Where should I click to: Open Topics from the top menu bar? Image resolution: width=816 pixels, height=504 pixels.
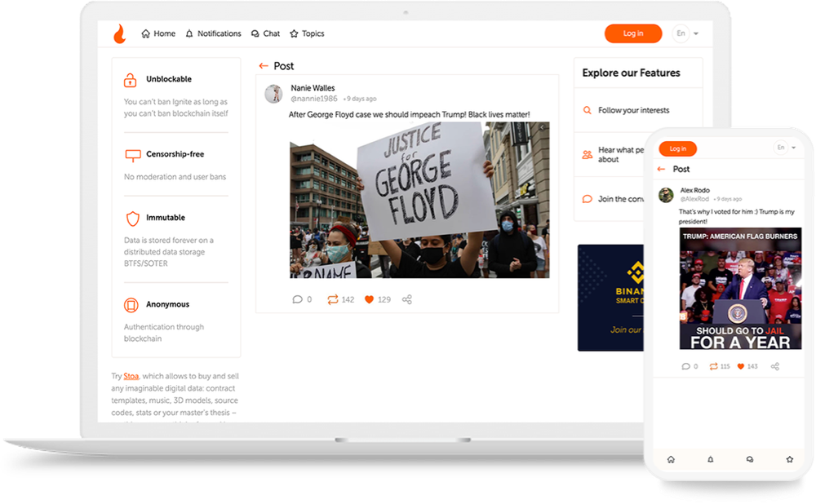pyautogui.click(x=307, y=33)
